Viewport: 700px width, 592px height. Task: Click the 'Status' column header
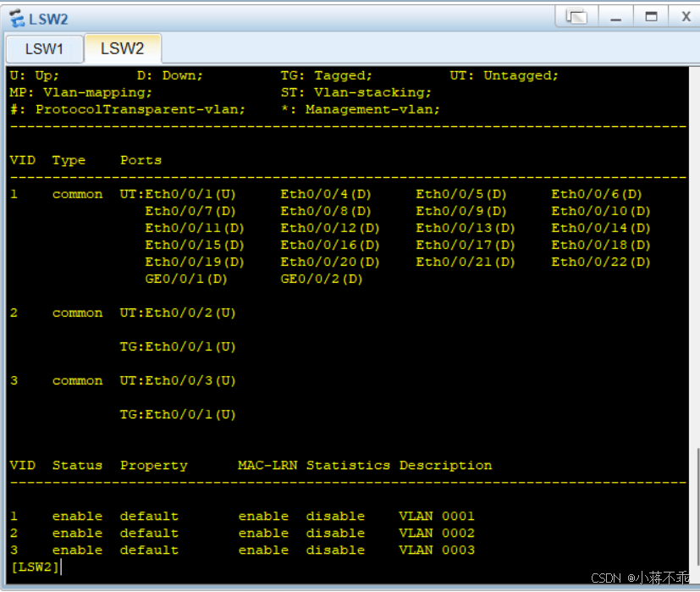click(x=77, y=465)
